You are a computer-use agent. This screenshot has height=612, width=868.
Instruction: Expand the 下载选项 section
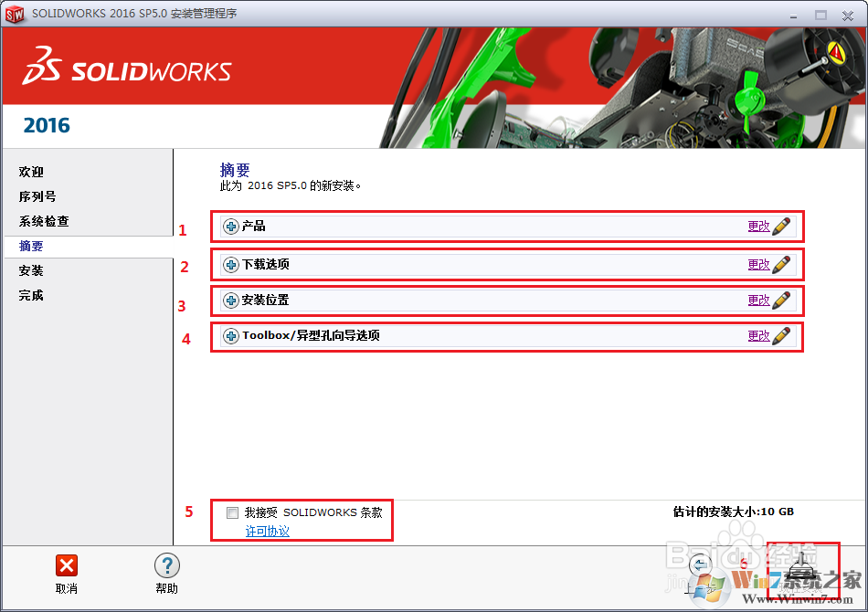click(230, 264)
